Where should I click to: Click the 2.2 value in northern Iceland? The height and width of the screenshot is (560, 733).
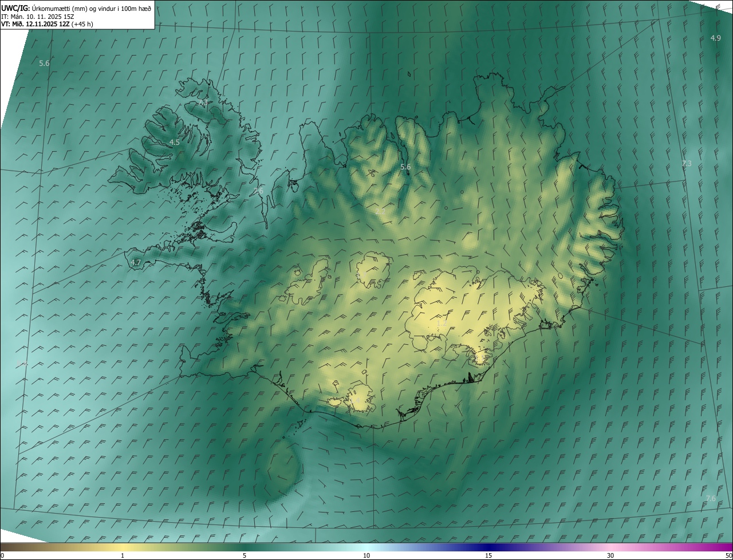coord(380,212)
